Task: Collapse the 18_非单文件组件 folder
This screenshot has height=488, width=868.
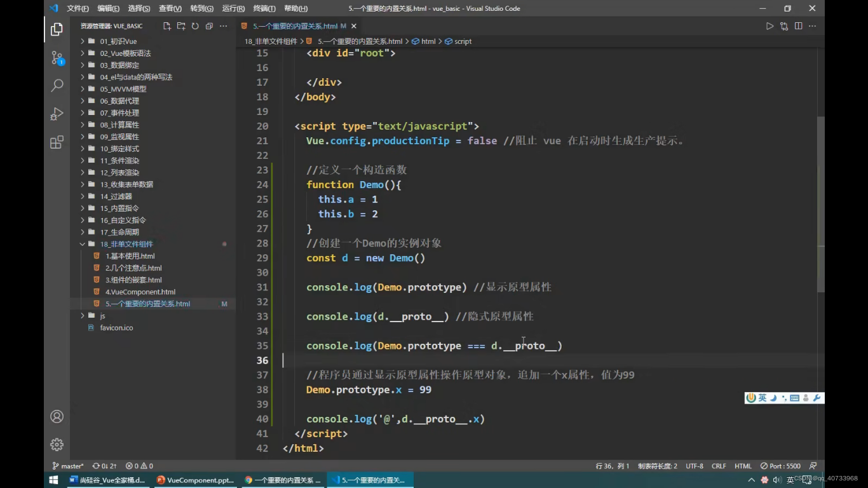Action: (153, 244)
